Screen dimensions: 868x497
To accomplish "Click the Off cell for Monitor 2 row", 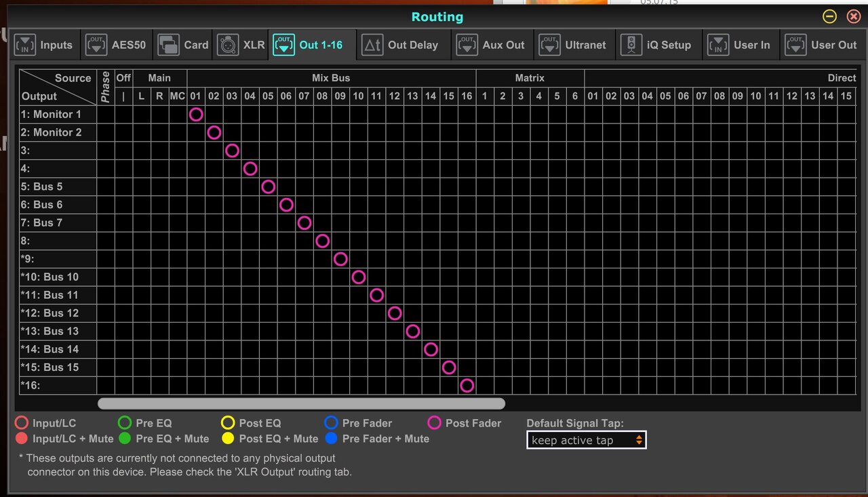I will coord(123,133).
